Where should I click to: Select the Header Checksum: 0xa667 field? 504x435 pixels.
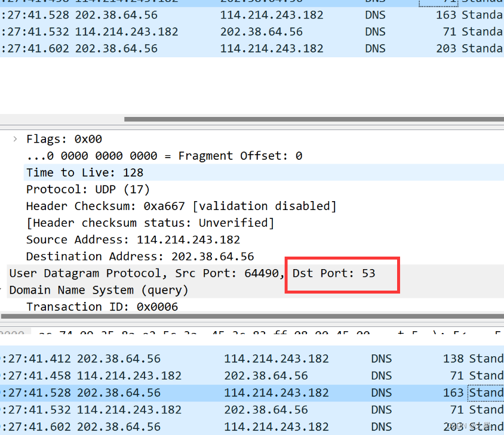point(119,205)
